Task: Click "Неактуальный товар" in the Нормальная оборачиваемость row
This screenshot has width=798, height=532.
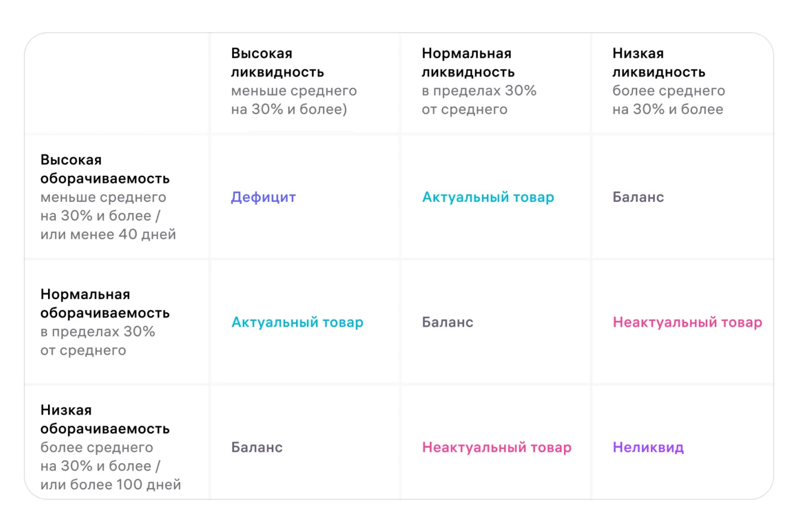Action: click(x=687, y=322)
